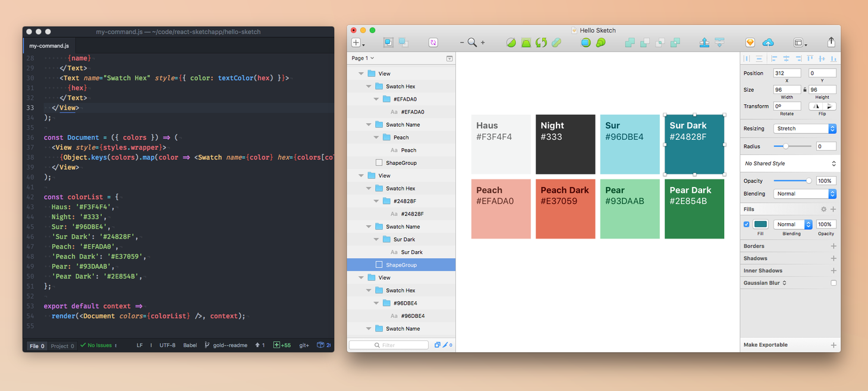Toggle pages list panel icon next to Page 1
This screenshot has height=391, width=868.
(x=449, y=58)
